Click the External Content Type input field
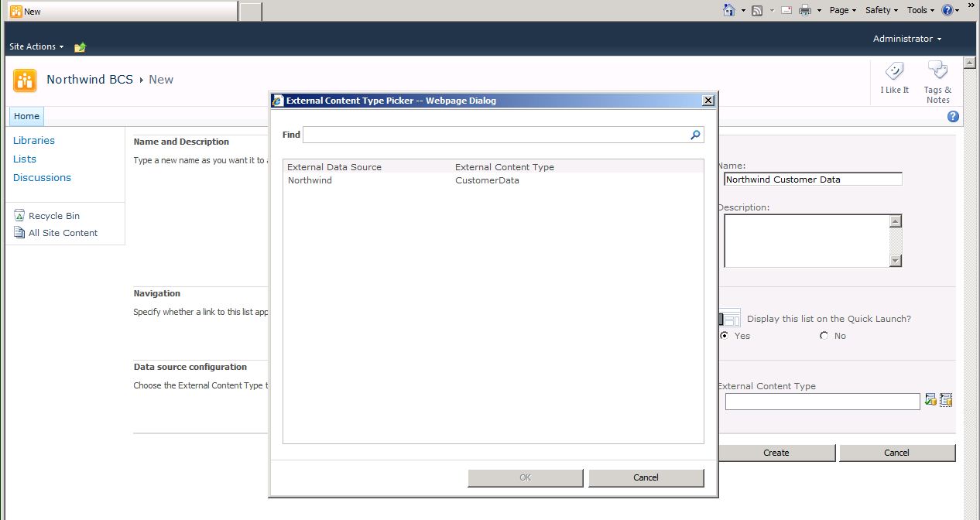This screenshot has width=980, height=520. pos(823,402)
